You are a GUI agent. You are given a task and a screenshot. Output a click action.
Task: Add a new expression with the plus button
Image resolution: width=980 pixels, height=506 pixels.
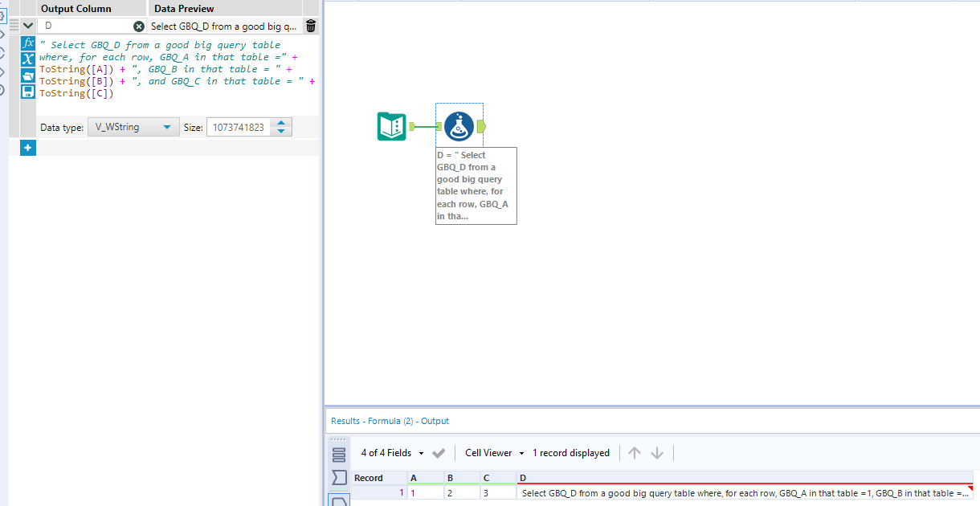pos(27,148)
